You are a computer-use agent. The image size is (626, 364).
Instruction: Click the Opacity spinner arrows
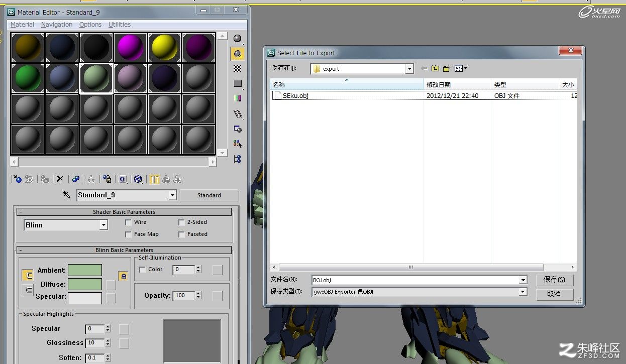click(198, 296)
